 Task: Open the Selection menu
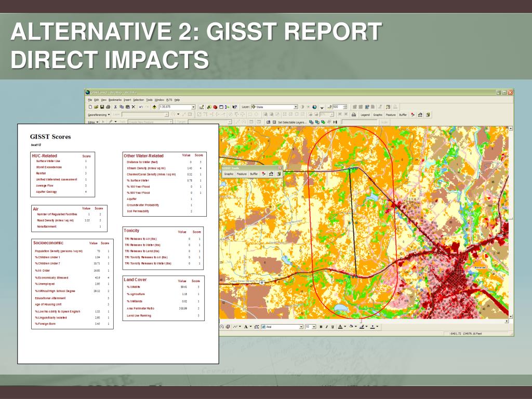(x=138, y=100)
